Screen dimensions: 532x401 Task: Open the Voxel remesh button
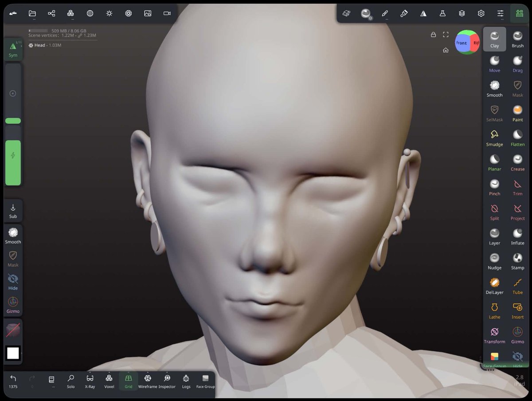[109, 381]
